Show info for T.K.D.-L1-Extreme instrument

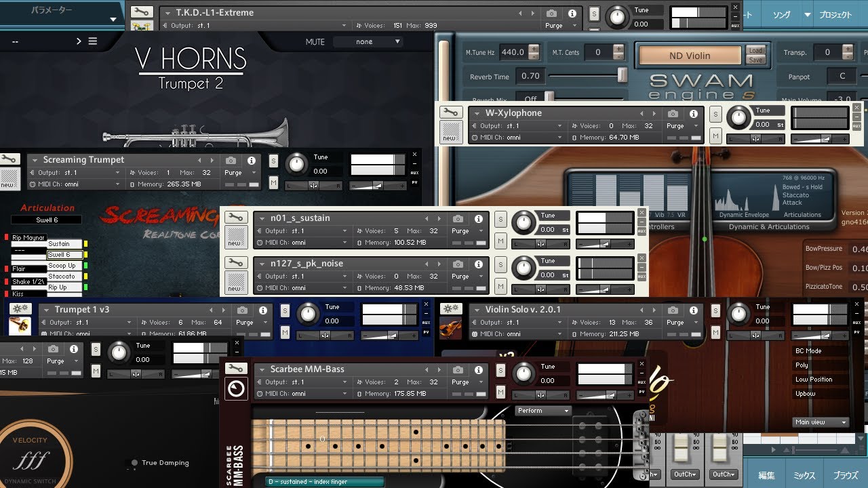[572, 13]
